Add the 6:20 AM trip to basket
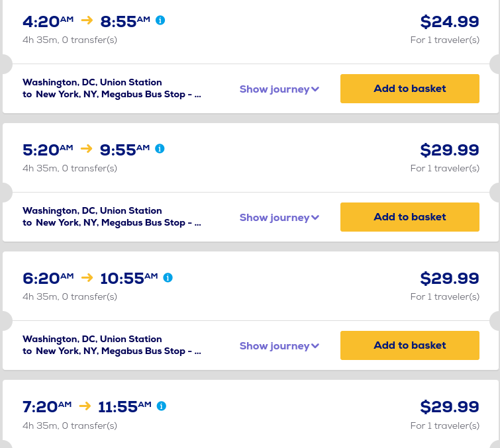The image size is (500, 448). click(409, 345)
